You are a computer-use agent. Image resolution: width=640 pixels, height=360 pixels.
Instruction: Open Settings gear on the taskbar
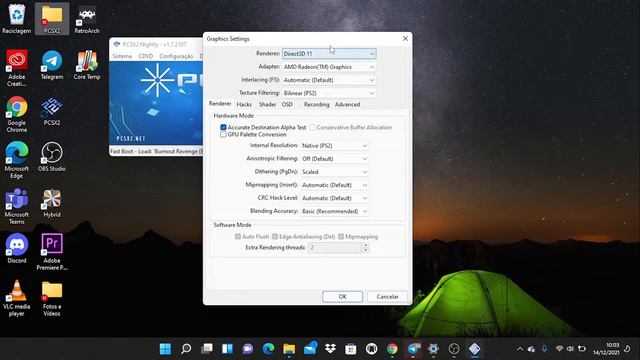433,349
